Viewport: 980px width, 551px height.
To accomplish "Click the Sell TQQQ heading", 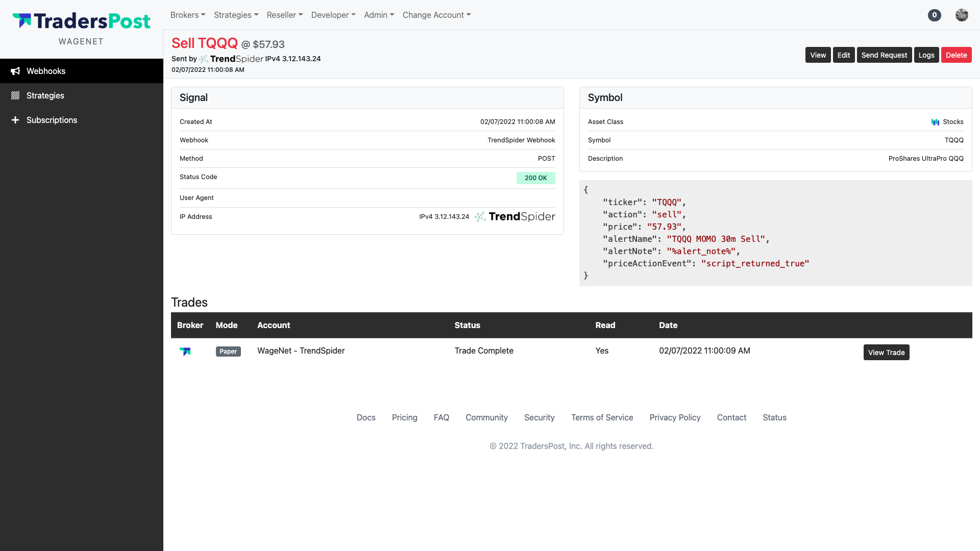I will pos(204,43).
